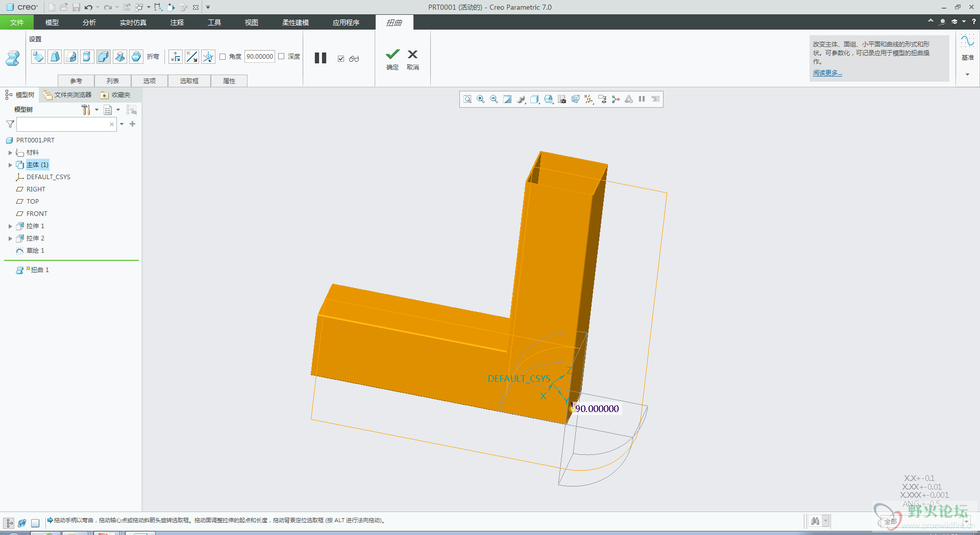Click the Undo arrow in quick access toolbar
Viewport: 980px width, 535px height.
(x=89, y=7)
